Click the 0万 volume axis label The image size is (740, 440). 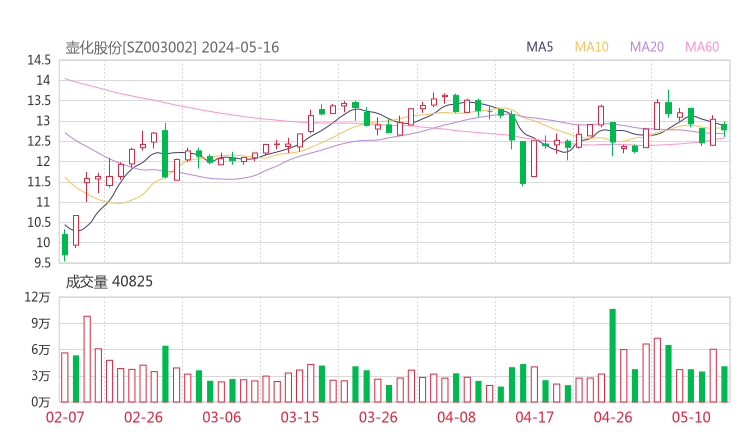click(x=41, y=402)
